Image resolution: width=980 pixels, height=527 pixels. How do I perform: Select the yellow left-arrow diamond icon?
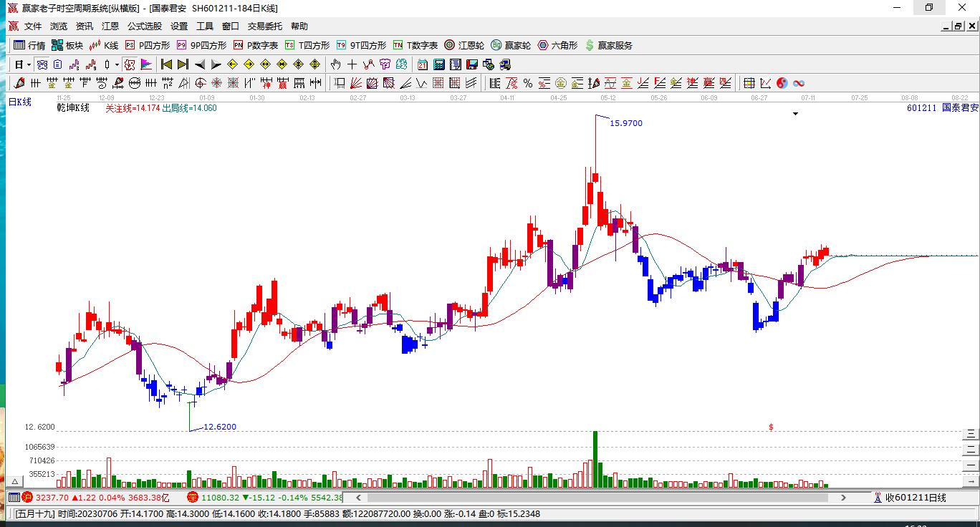point(232,64)
